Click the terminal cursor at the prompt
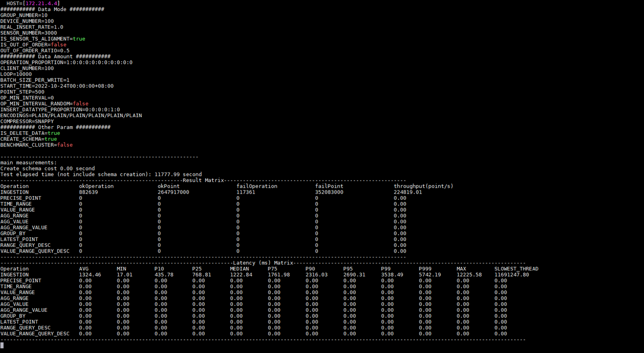 [x=2, y=345]
